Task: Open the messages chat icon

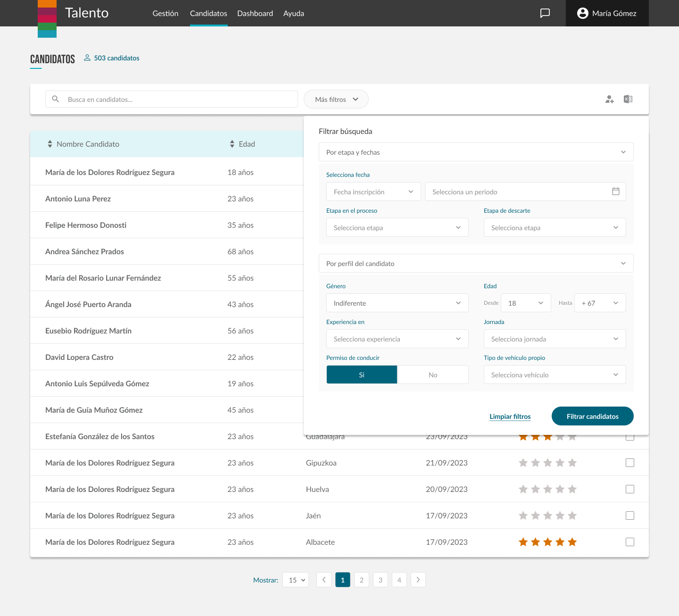Action: point(545,13)
